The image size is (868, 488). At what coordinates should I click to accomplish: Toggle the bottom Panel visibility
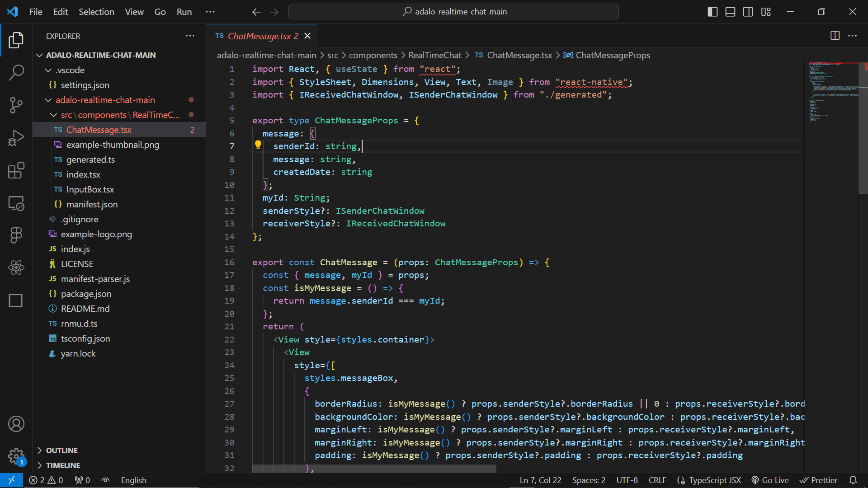pos(730,12)
